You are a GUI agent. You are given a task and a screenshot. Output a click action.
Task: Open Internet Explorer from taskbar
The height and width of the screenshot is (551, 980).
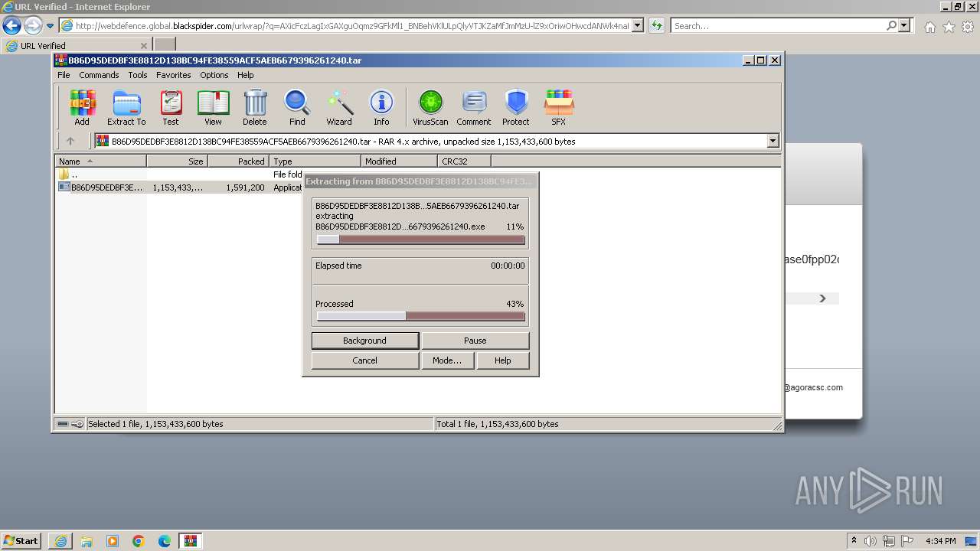pyautogui.click(x=60, y=541)
